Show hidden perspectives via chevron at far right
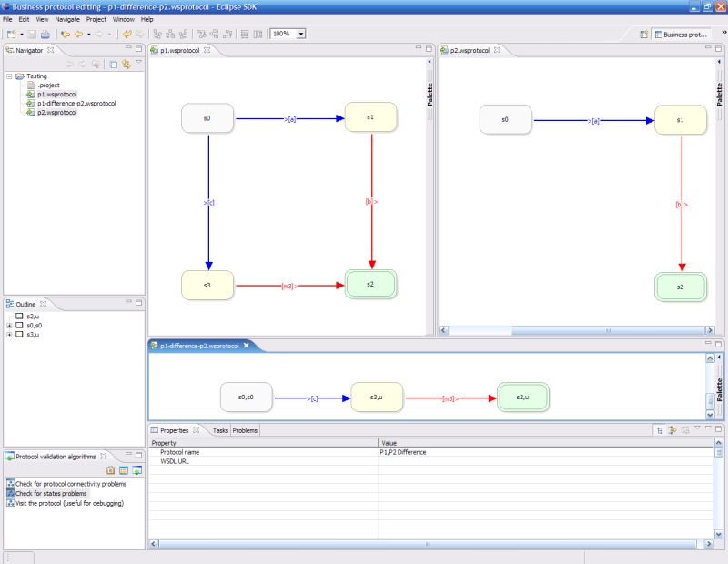Screen dimensions: 728x564 [x=723, y=33]
